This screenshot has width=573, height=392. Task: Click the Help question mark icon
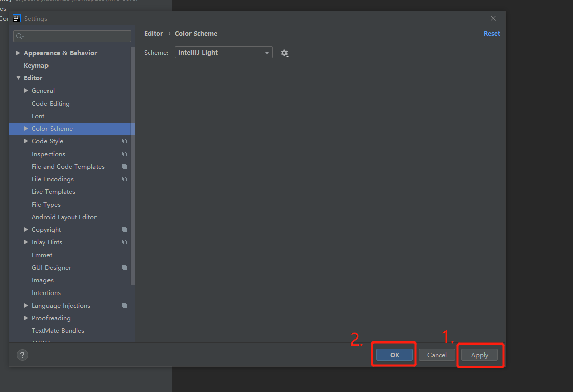click(22, 355)
